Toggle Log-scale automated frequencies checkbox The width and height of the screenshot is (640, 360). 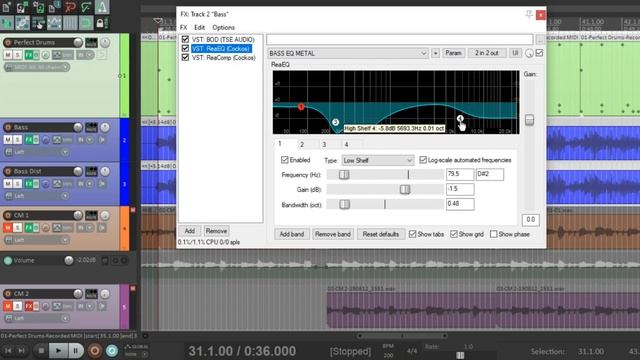pyautogui.click(x=423, y=160)
